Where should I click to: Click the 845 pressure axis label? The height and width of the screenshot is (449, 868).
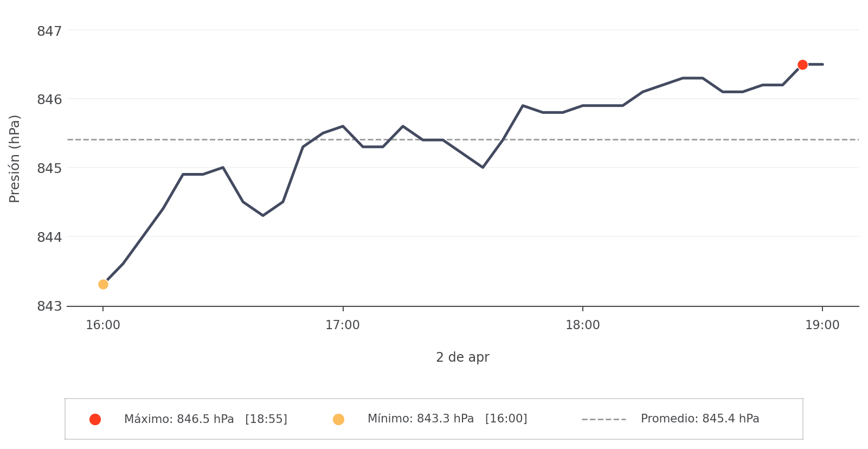pos(49,169)
